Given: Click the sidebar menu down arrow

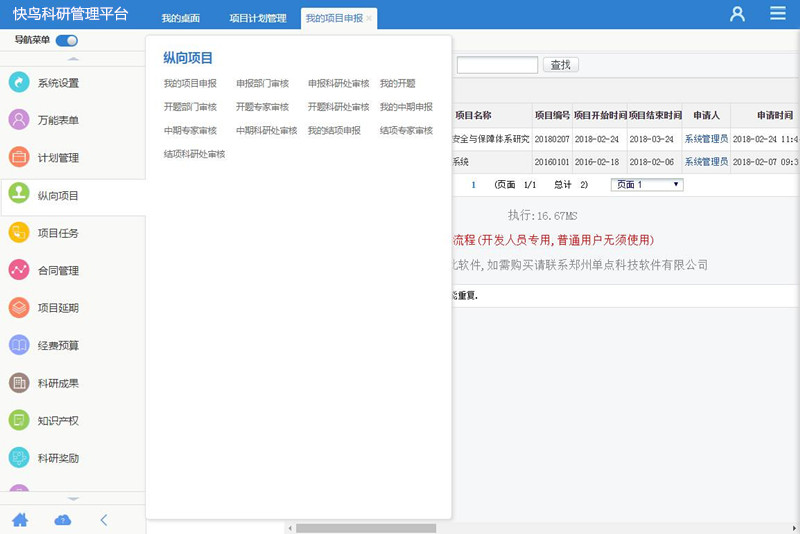Looking at the screenshot, I should click(73, 498).
